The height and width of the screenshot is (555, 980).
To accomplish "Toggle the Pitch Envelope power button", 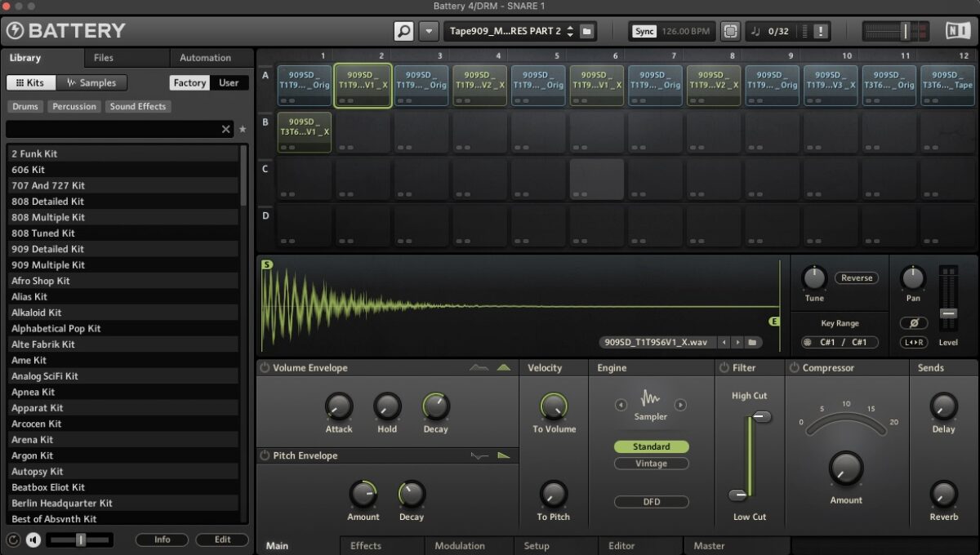I will [265, 455].
